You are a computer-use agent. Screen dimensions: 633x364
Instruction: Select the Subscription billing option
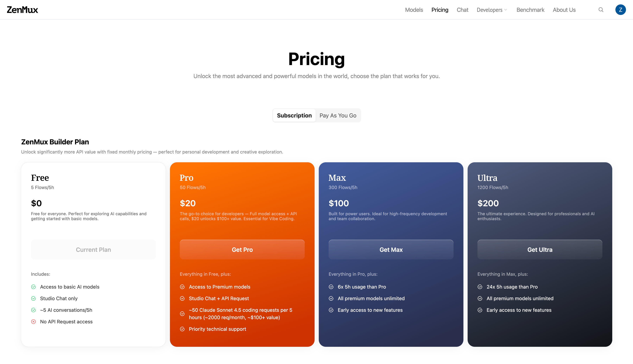(x=294, y=115)
